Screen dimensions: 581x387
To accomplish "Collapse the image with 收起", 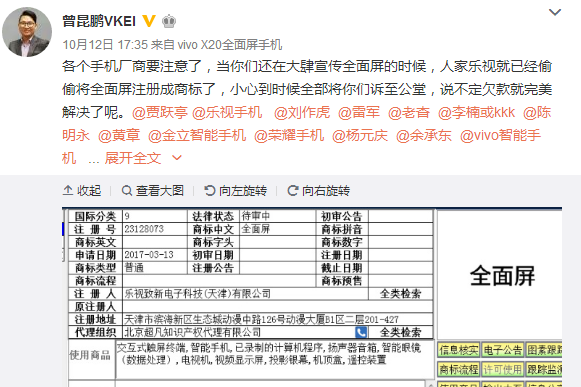I will pos(82,191).
